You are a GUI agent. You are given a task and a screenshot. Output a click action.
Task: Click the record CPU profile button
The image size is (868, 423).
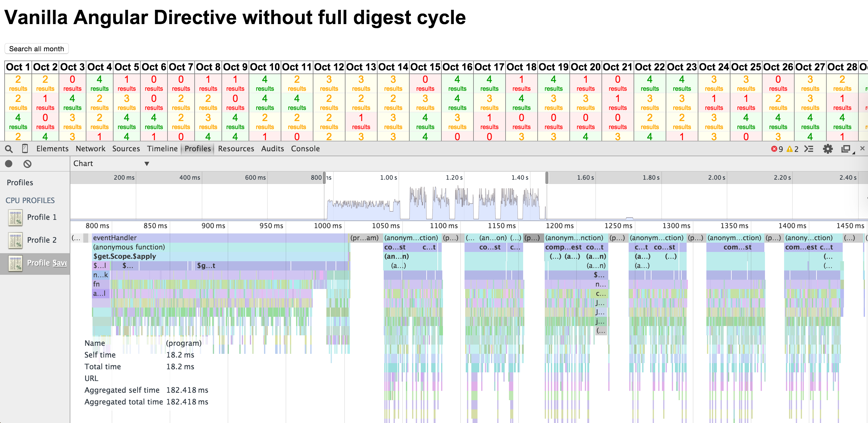9,164
